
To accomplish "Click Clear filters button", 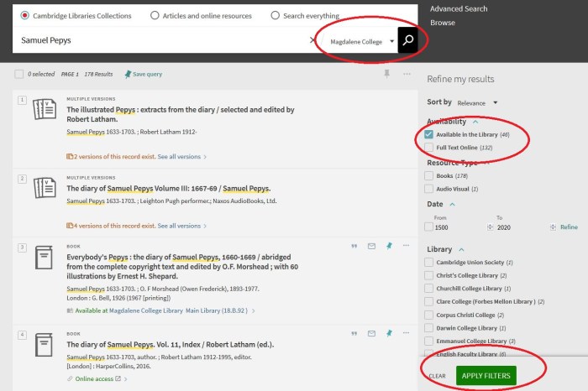I will [438, 376].
